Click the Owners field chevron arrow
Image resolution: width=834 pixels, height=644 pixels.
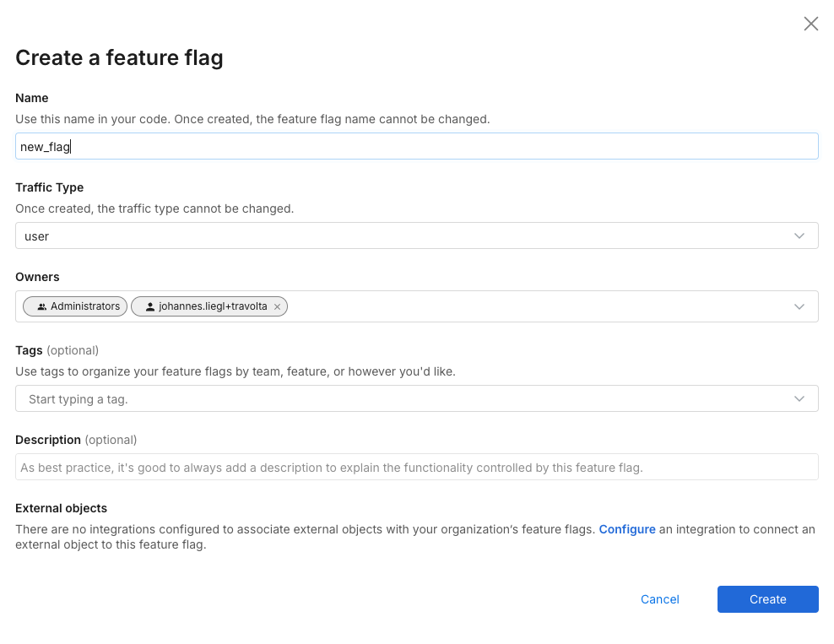pyautogui.click(x=799, y=306)
